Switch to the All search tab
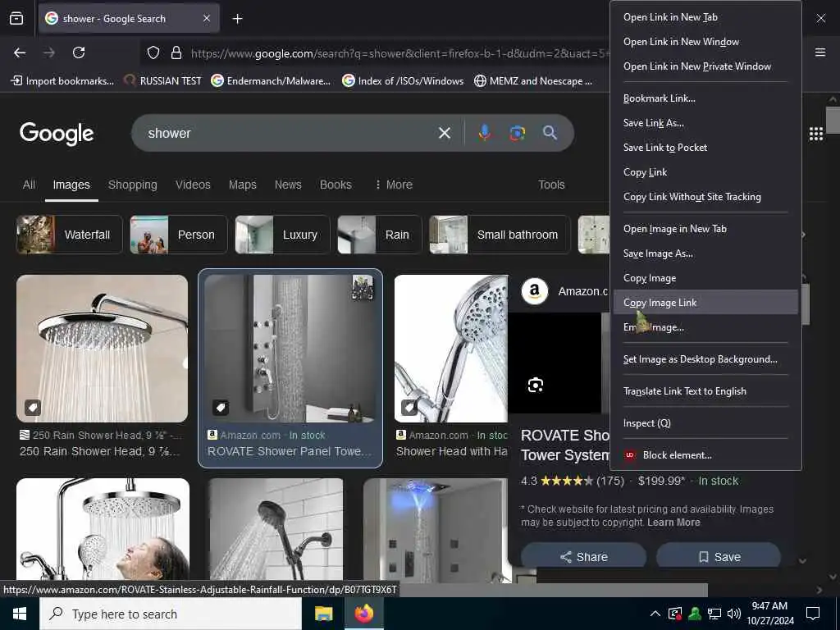 point(29,185)
